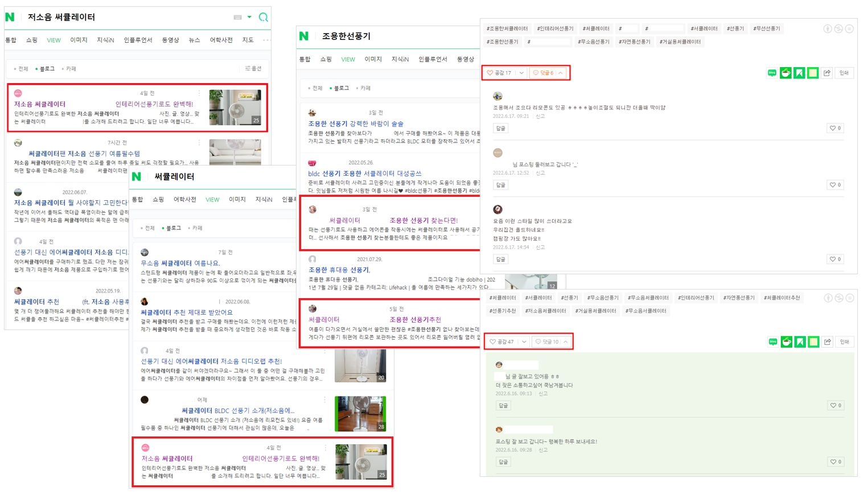868x495 pixels.
Task: Like the comment dated 2022.6.16. 09:28
Action: click(x=836, y=462)
